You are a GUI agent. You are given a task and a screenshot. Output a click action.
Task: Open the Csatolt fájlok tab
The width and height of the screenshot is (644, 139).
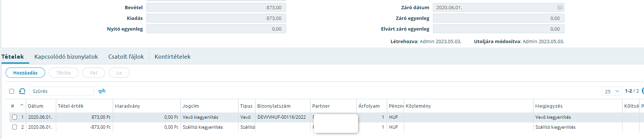126,56
